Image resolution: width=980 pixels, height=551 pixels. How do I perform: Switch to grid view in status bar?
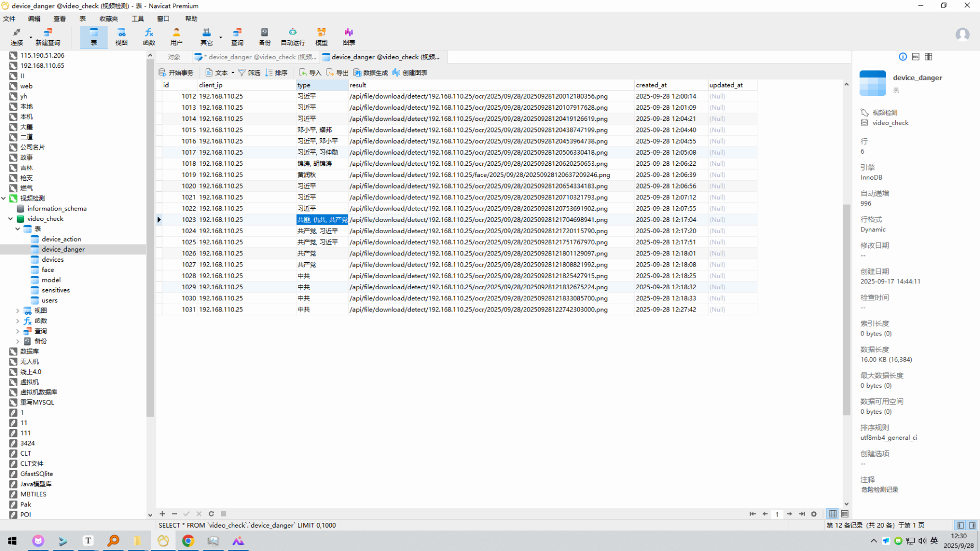tap(833, 514)
